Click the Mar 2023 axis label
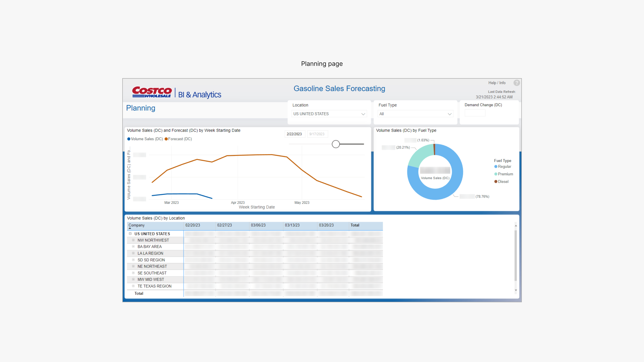Image resolution: width=644 pixels, height=362 pixels. [x=171, y=203]
